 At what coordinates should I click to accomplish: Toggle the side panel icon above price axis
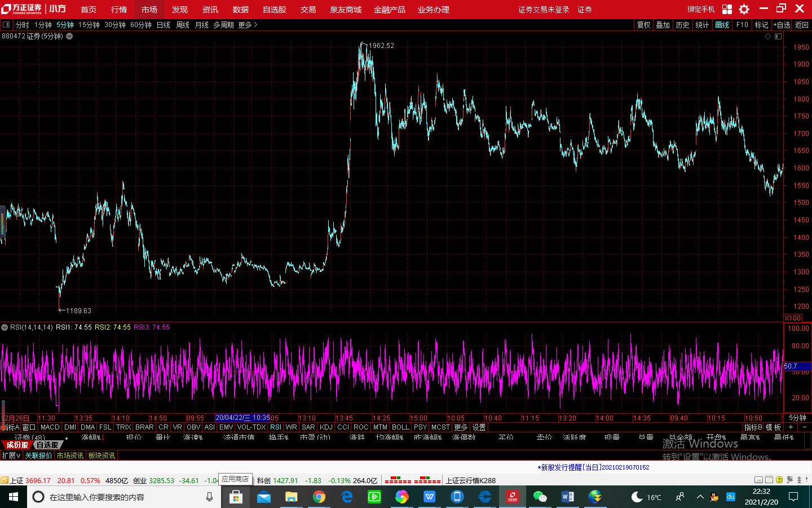778,36
